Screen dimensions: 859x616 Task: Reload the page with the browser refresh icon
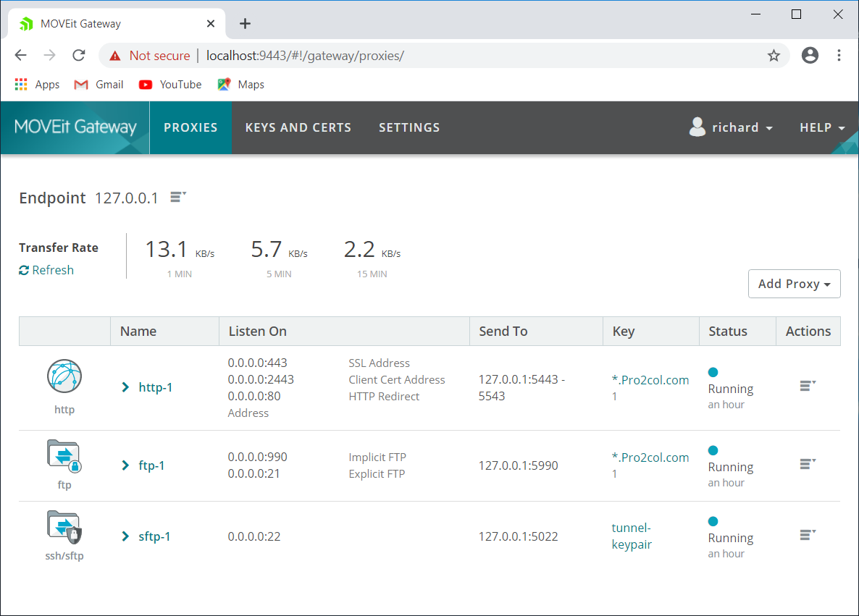(x=79, y=55)
